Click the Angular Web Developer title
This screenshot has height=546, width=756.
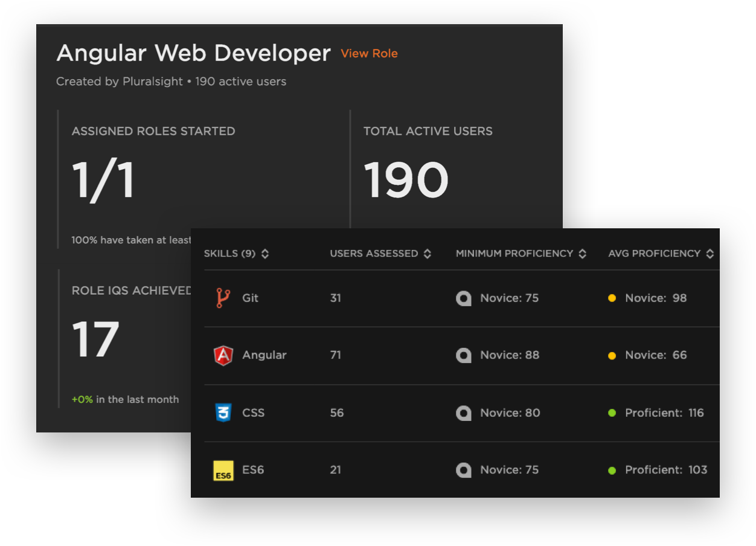point(193,54)
